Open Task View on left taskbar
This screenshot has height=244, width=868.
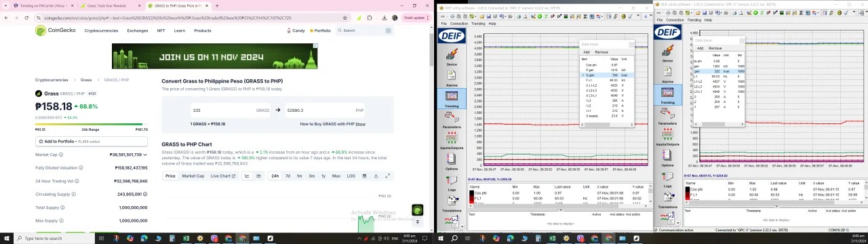pos(101,238)
